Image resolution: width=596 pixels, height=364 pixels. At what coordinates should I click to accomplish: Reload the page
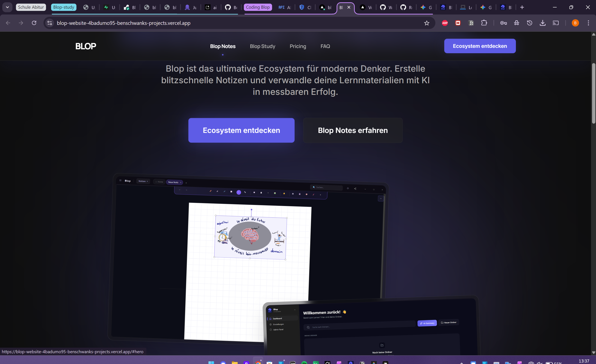tap(34, 23)
